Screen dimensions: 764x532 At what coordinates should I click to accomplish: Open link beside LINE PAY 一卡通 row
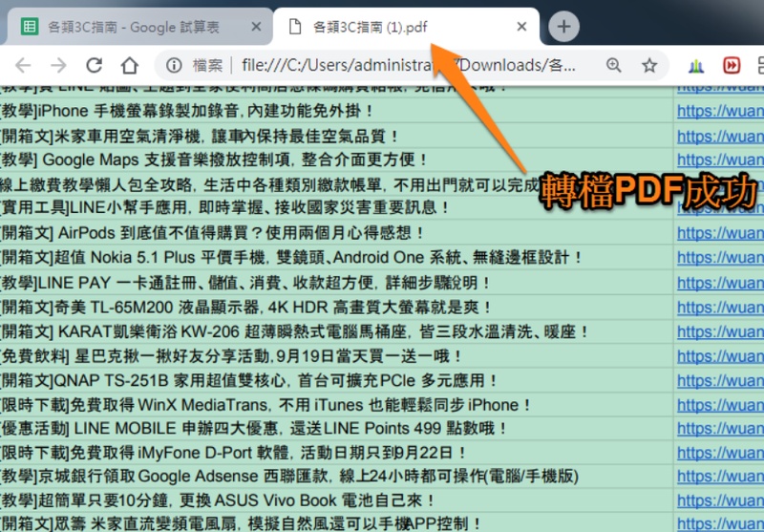tap(720, 283)
